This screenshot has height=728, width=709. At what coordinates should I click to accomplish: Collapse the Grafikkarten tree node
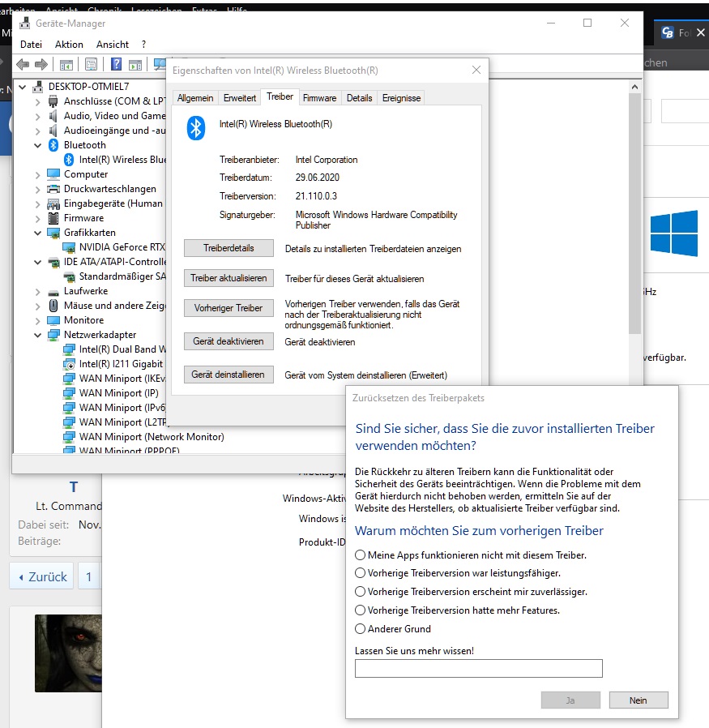pos(37,233)
